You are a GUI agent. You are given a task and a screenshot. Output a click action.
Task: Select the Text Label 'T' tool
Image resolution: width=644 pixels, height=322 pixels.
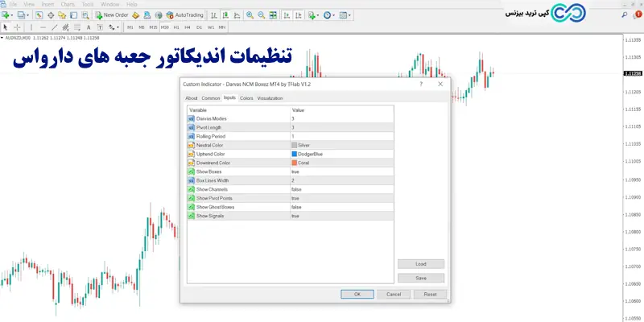click(x=100, y=27)
